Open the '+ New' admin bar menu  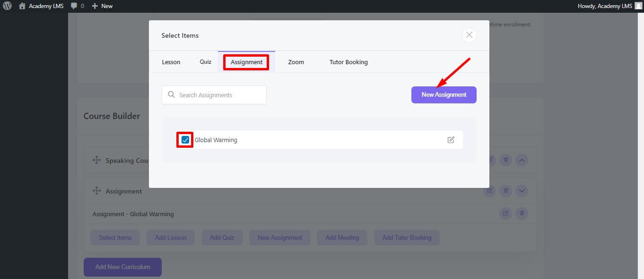[x=102, y=6]
